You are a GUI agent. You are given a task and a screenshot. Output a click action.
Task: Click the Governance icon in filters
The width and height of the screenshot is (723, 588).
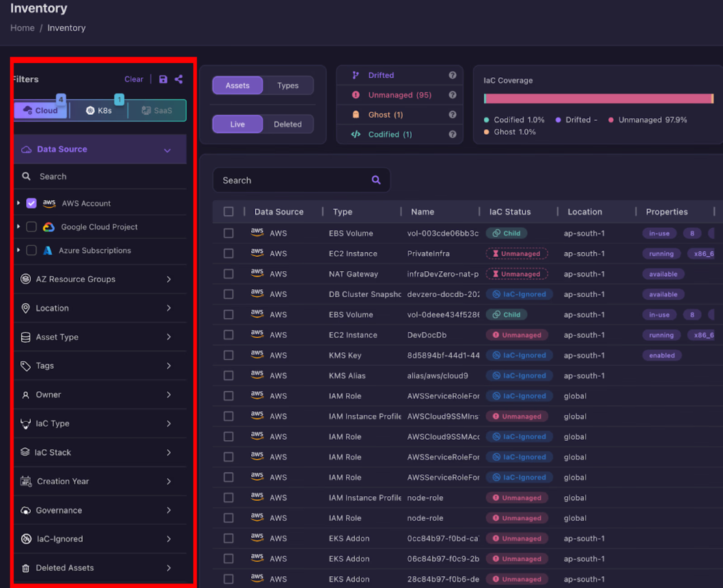coord(26,510)
